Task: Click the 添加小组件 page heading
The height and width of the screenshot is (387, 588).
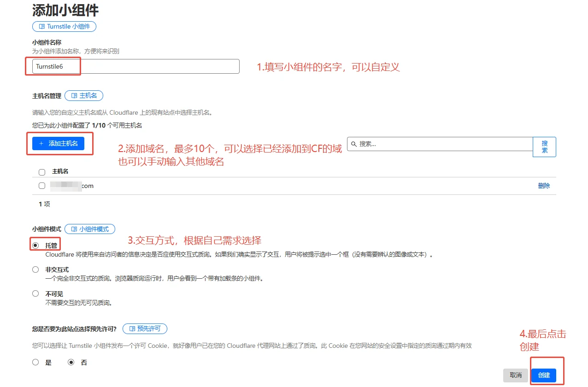Action: pyautogui.click(x=65, y=10)
